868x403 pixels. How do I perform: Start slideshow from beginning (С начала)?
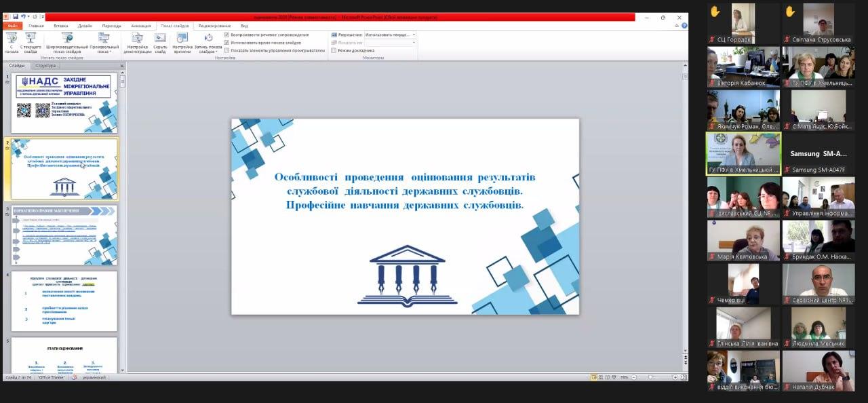(x=11, y=42)
